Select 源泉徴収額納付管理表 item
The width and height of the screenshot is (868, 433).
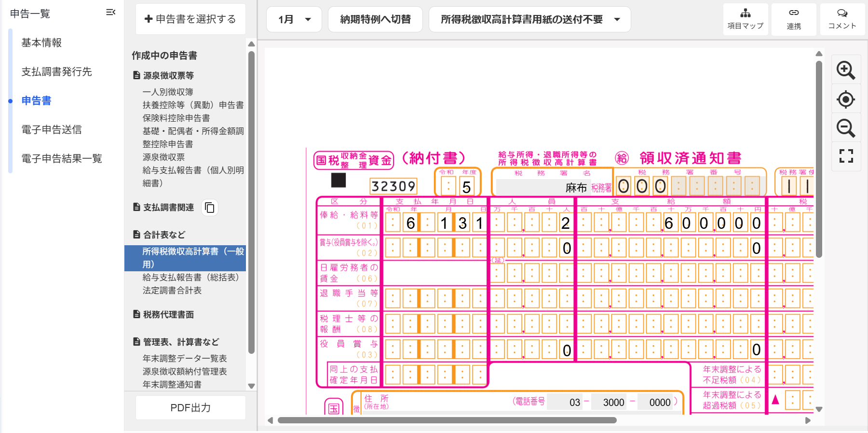pyautogui.click(x=185, y=371)
